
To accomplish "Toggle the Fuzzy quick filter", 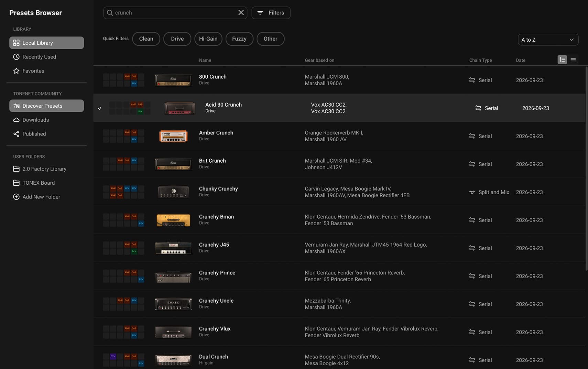I will pos(239,39).
